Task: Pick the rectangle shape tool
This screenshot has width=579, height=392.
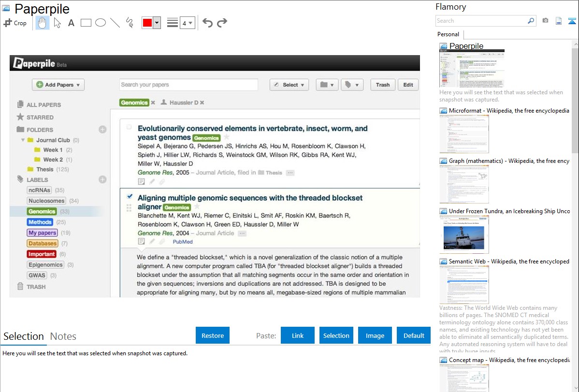Action: pos(86,23)
